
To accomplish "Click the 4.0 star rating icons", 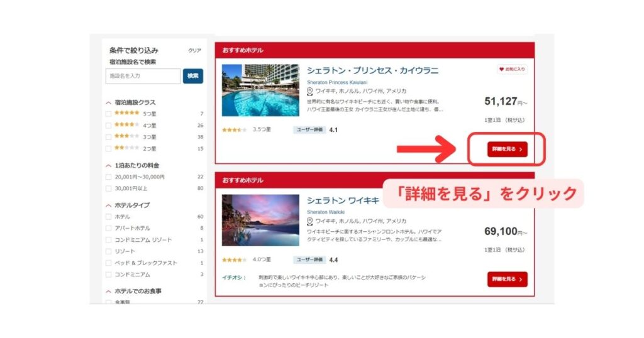I will (x=234, y=259).
